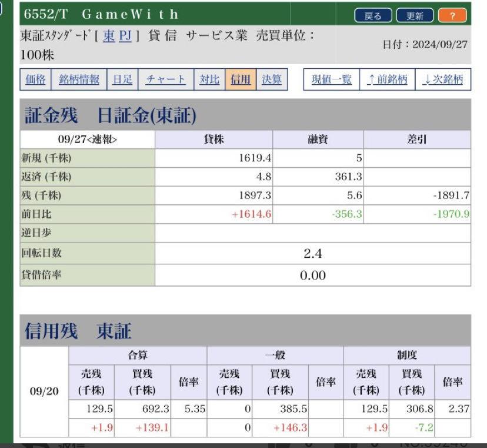Click the 制度 column group header
487x448 pixels.
pos(406,356)
